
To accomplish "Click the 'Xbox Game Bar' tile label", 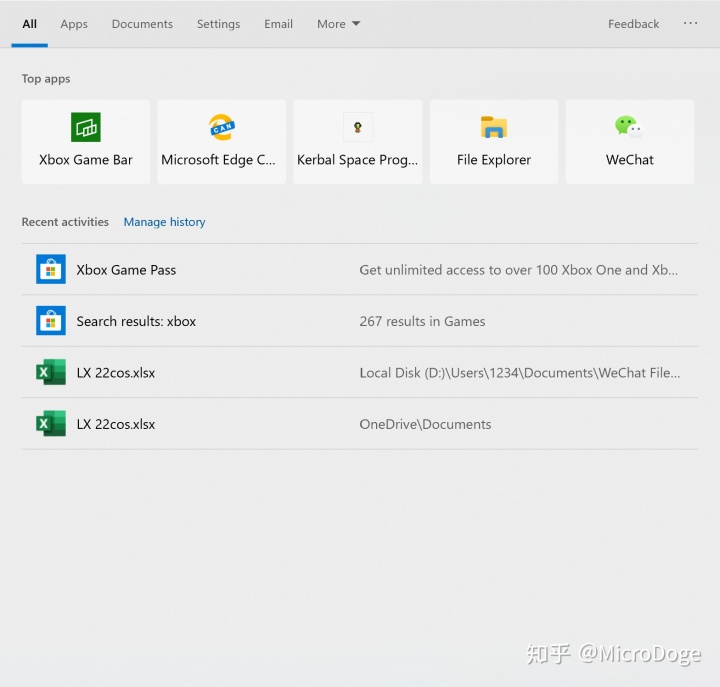I will coord(86,160).
